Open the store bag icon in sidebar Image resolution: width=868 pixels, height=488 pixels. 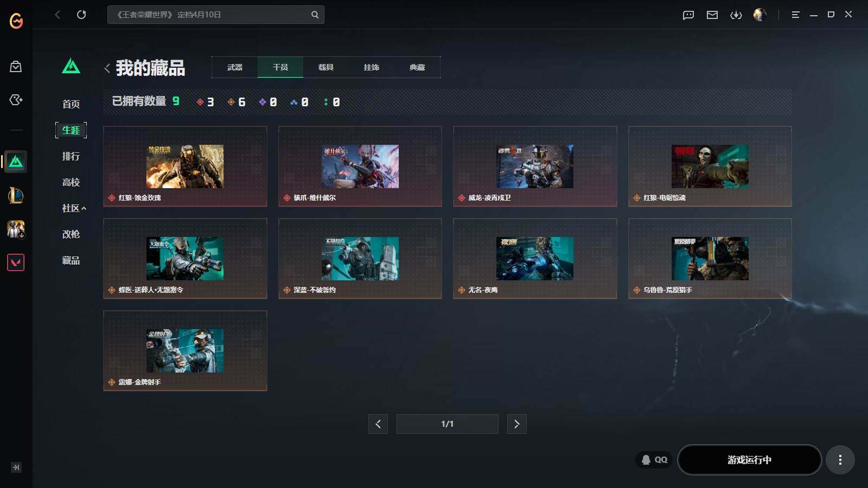pos(16,67)
